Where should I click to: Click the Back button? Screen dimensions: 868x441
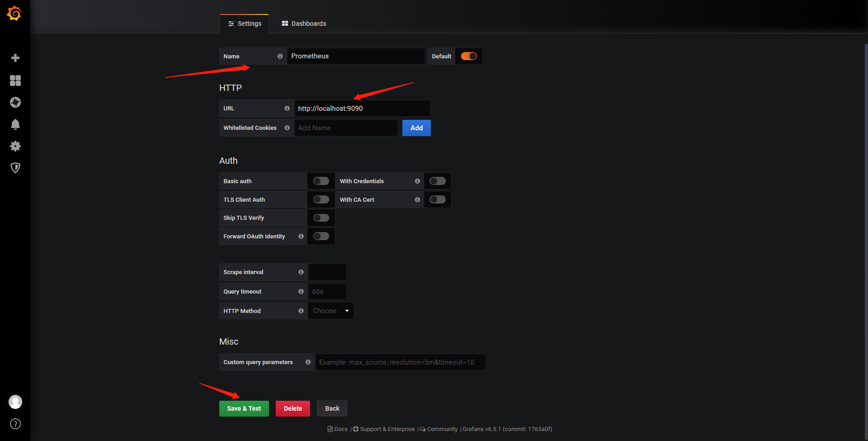point(332,408)
